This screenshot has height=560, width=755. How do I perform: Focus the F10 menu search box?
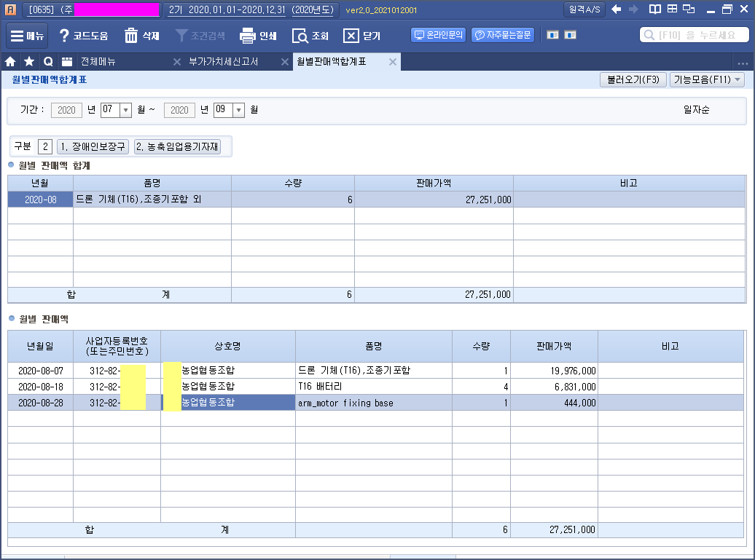[x=695, y=35]
